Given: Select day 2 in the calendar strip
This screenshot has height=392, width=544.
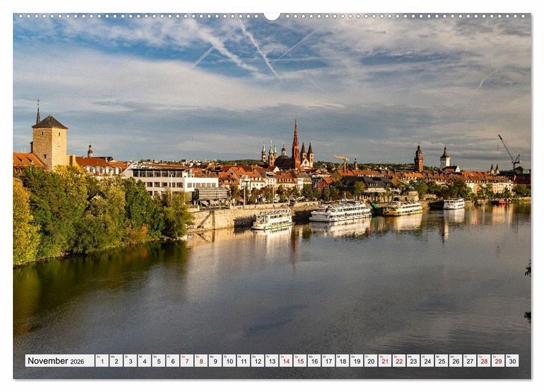Looking at the screenshot, I should pos(116,361).
